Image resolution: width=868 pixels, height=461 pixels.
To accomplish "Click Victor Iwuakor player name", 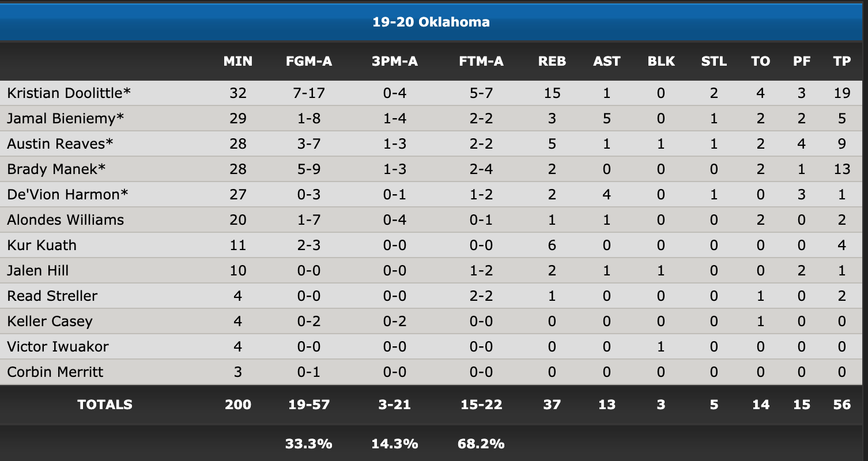I will [58, 347].
